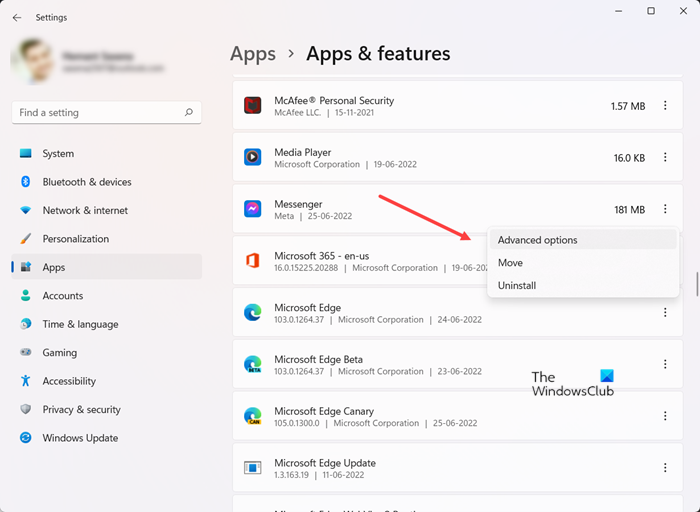Viewport: 700px width, 512px height.
Task: Open Edge Canary three-dot menu
Action: pyautogui.click(x=665, y=416)
